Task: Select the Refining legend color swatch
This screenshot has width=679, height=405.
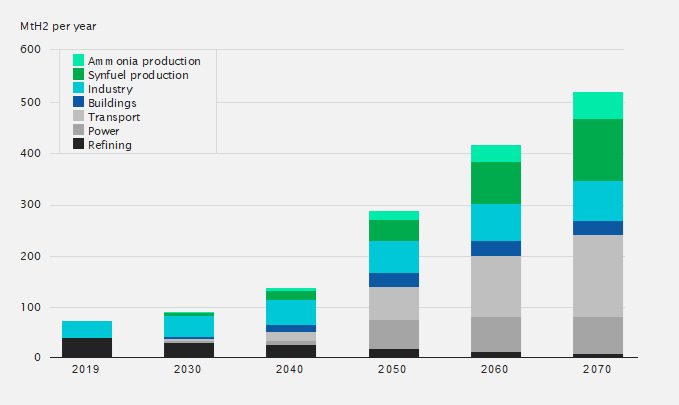Action: (x=79, y=145)
